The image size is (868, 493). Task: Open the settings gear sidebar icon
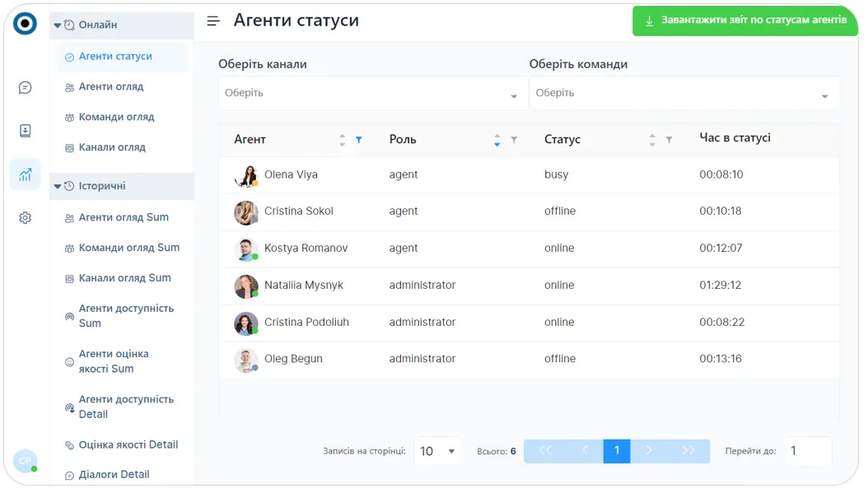[25, 218]
